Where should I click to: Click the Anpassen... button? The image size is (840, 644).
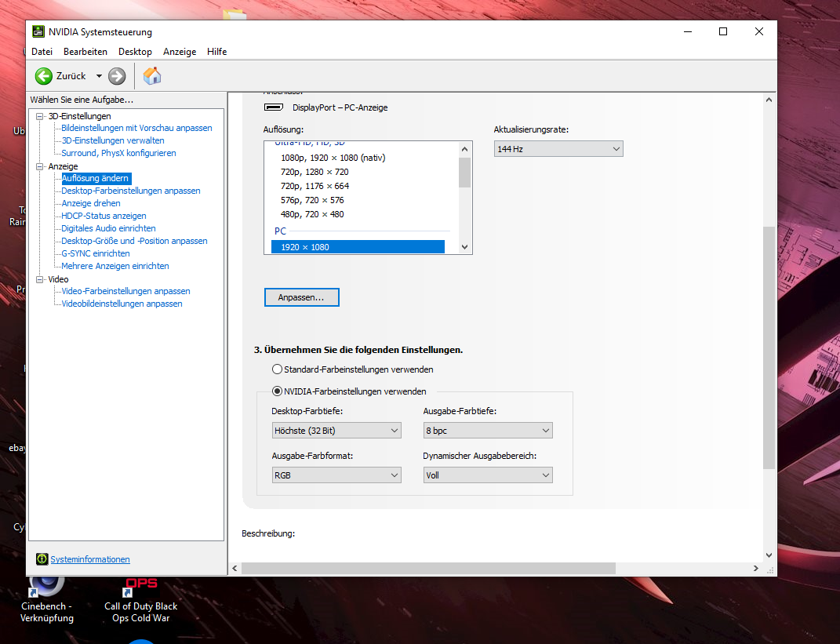(302, 297)
